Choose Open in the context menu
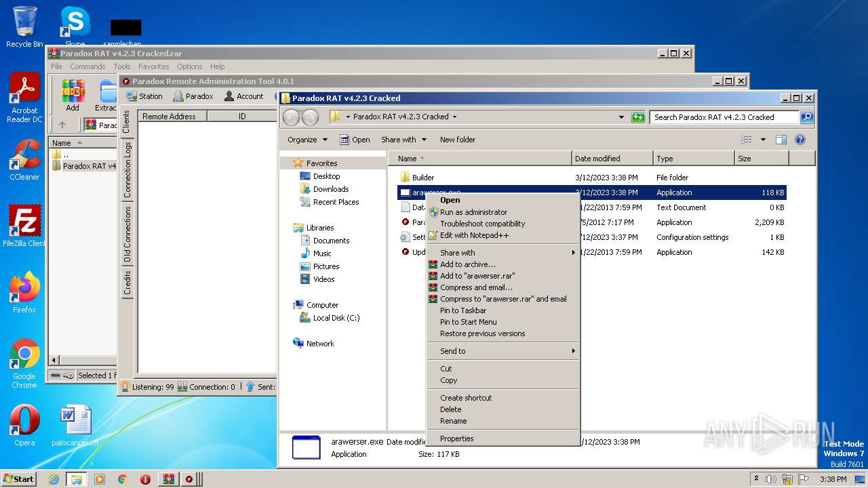 pos(502,200)
